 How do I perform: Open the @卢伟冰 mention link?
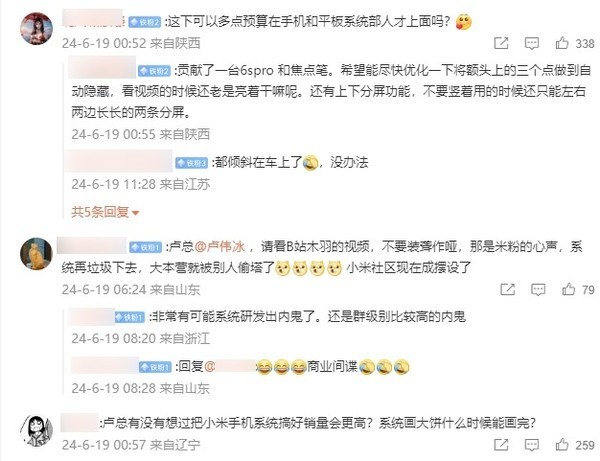click(219, 247)
